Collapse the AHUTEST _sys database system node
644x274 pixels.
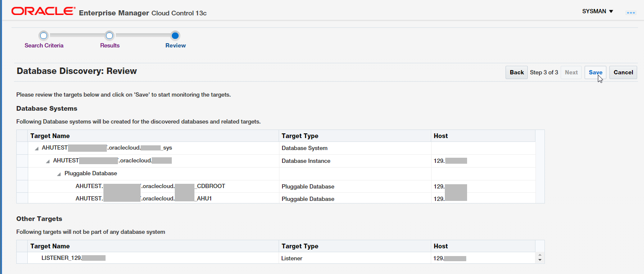click(37, 148)
